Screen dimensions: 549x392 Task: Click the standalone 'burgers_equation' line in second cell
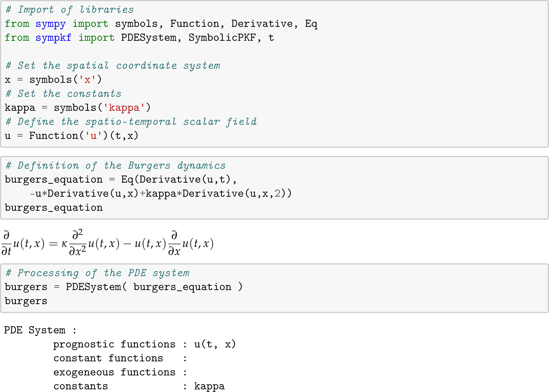(54, 208)
